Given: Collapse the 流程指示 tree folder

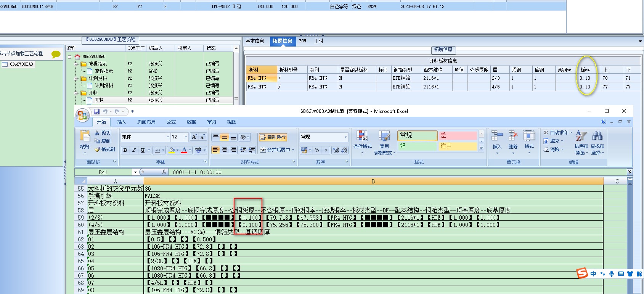Looking at the screenshot, I should (x=76, y=64).
